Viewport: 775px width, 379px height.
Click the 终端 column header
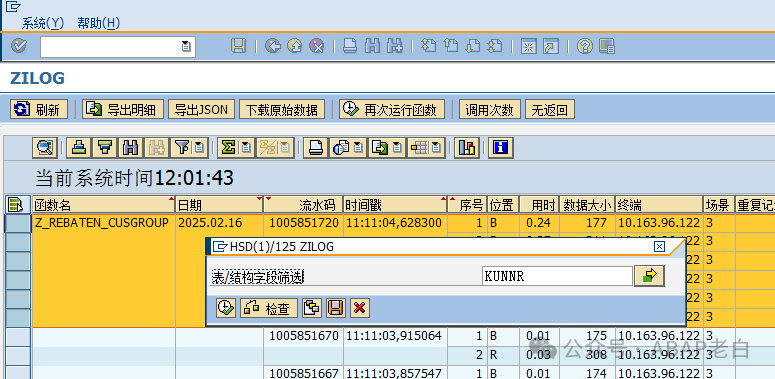659,205
